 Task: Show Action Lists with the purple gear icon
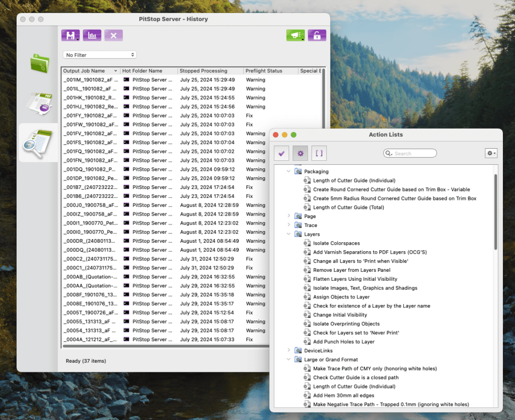pyautogui.click(x=300, y=153)
